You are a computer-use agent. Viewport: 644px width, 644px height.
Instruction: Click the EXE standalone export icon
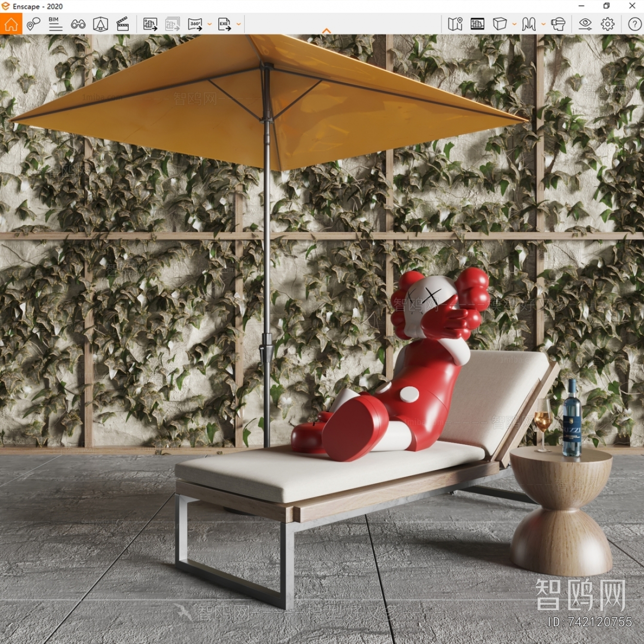pos(225,24)
